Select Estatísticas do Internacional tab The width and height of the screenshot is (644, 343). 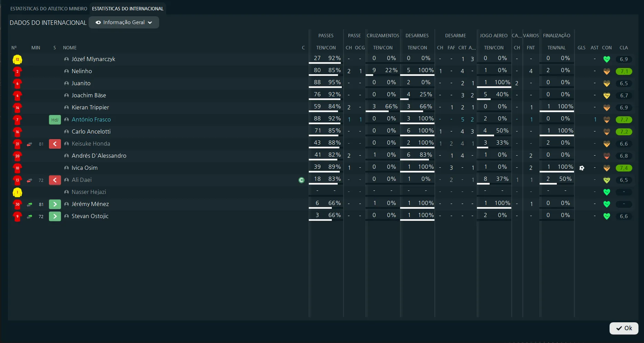pyautogui.click(x=127, y=9)
